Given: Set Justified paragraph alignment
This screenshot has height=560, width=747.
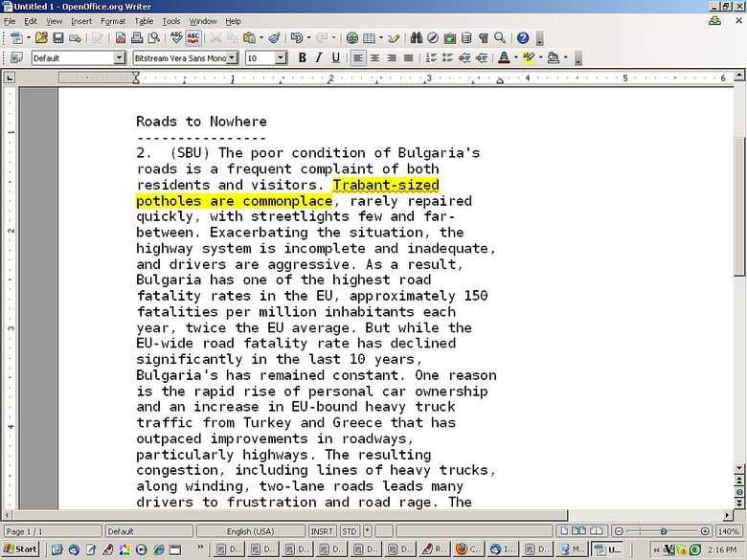Looking at the screenshot, I should point(408,58).
